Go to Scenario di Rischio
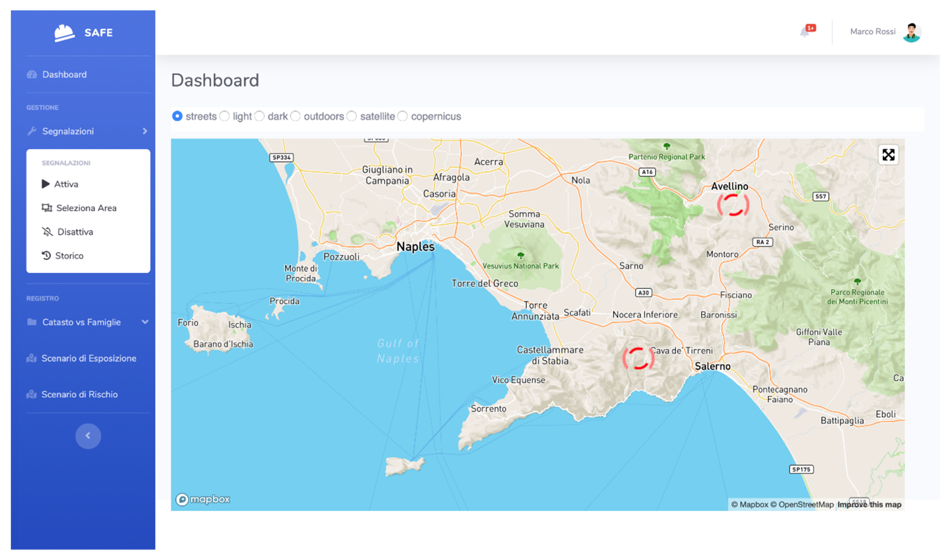 (x=79, y=394)
